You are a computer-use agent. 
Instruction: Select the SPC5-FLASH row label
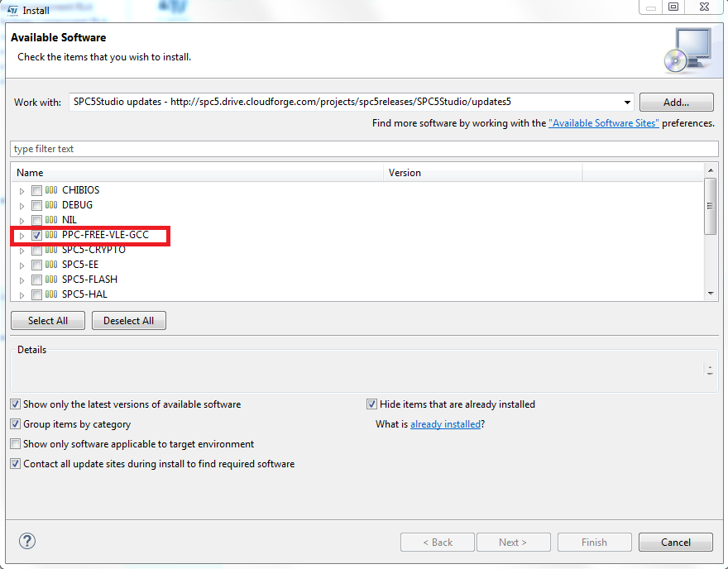click(x=89, y=280)
